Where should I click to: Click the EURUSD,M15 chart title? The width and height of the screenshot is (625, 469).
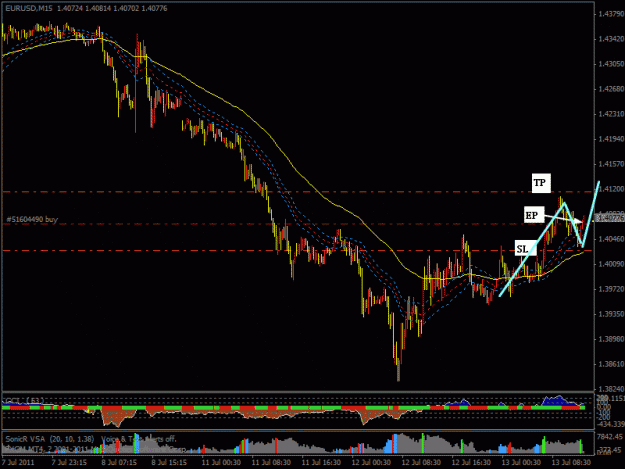coord(29,8)
